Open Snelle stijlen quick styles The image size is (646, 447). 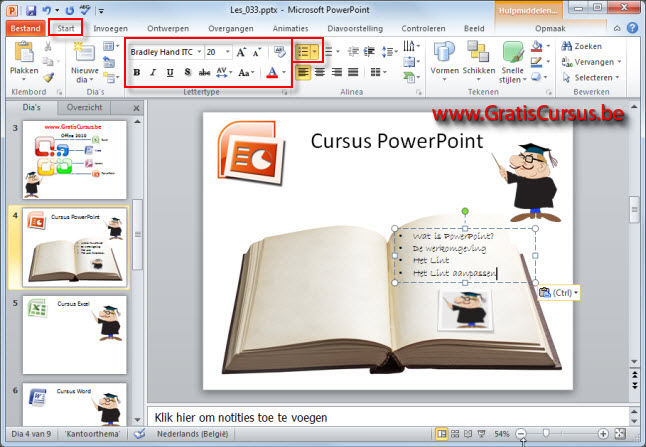tap(513, 62)
